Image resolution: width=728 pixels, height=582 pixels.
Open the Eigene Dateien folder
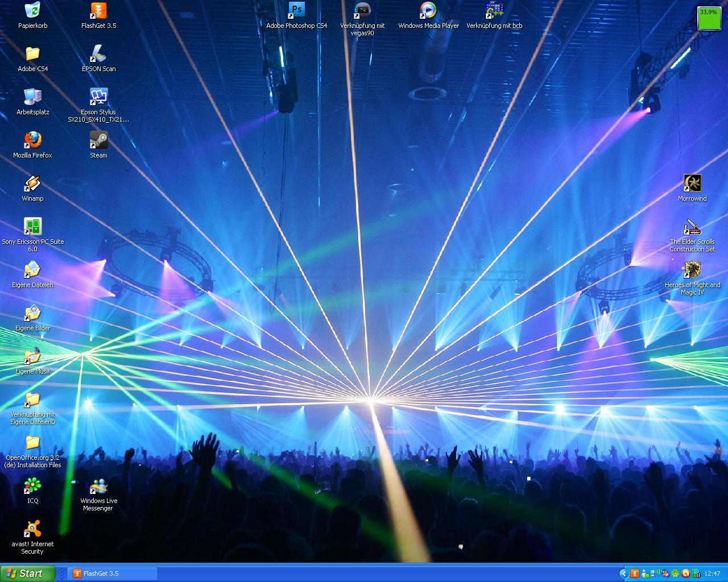tap(32, 270)
